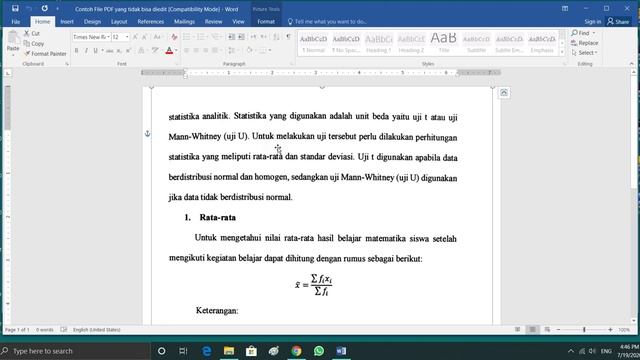The height and width of the screenshot is (360, 640).
Task: Toggle Superscript formatting
Action: tap(128, 51)
